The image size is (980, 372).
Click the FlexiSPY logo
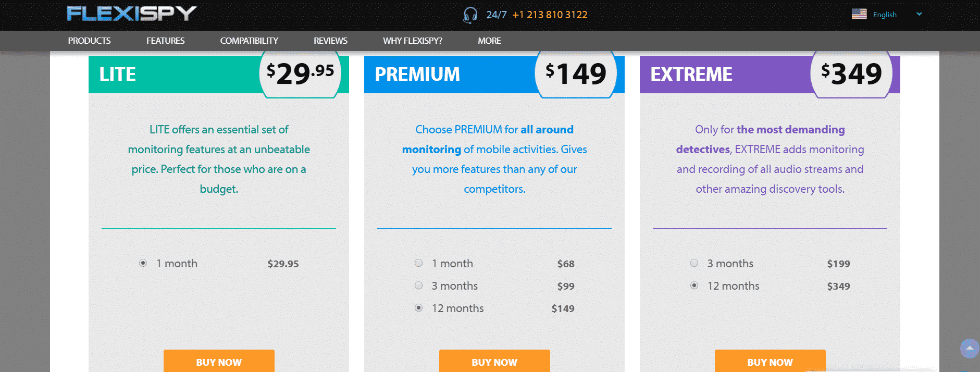tap(131, 14)
